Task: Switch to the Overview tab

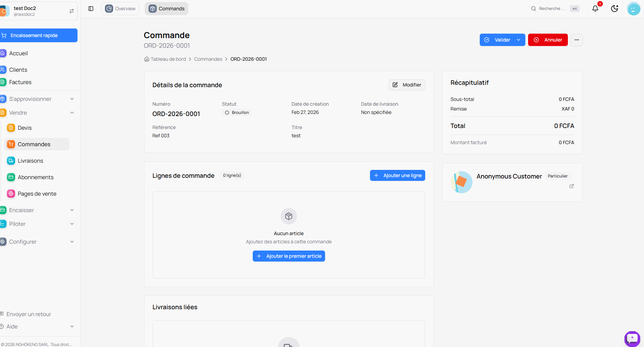Action: pyautogui.click(x=120, y=8)
